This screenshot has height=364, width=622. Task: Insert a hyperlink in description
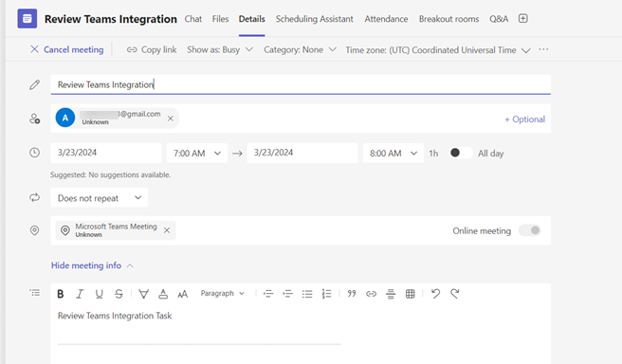click(x=371, y=294)
